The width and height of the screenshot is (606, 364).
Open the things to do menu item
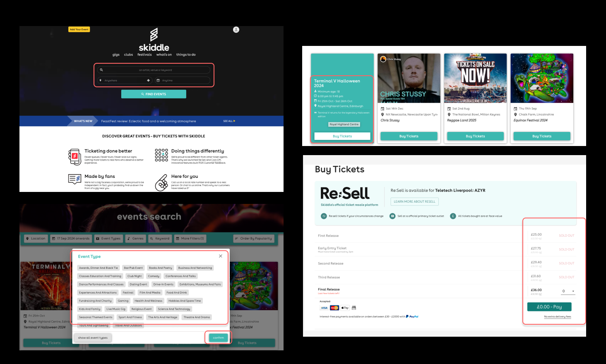186,55
